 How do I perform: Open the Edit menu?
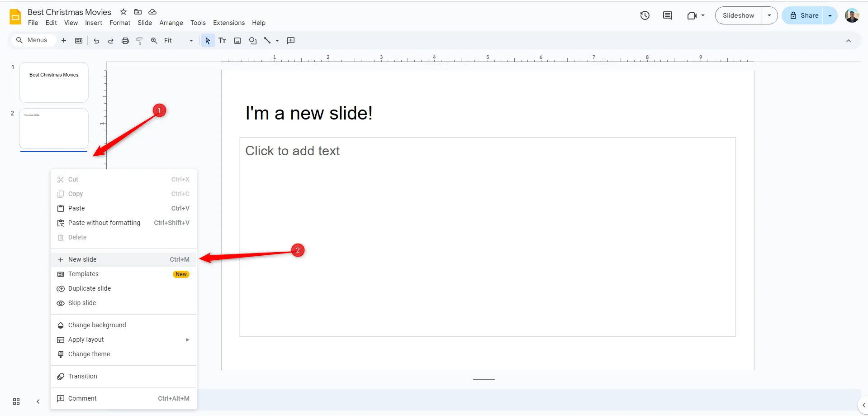click(x=51, y=23)
